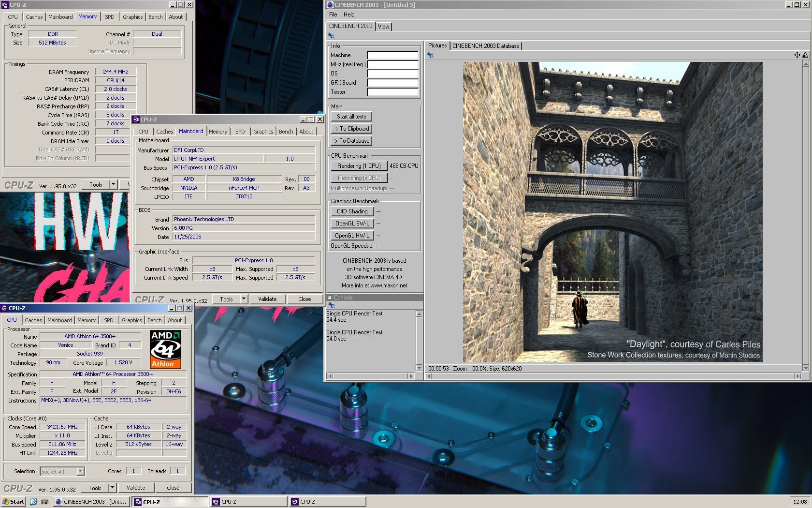Click Validate in the CPU-Z Mainboard window
This screenshot has width=812, height=508.
coord(267,299)
